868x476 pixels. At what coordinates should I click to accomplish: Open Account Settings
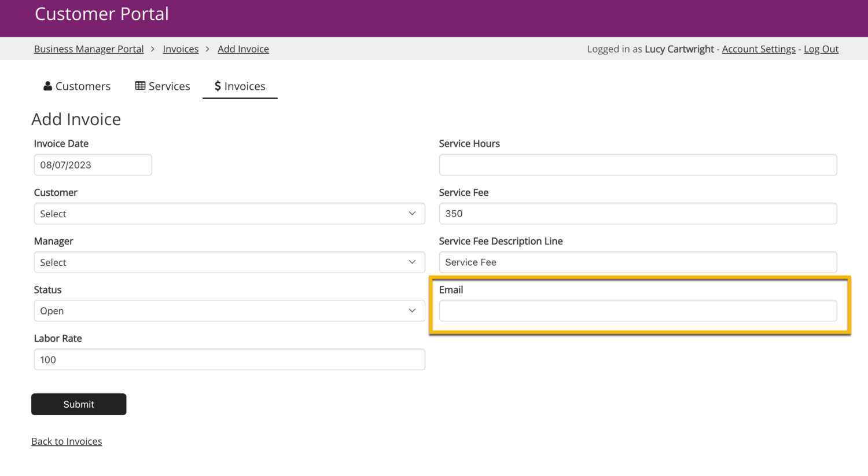[758, 49]
